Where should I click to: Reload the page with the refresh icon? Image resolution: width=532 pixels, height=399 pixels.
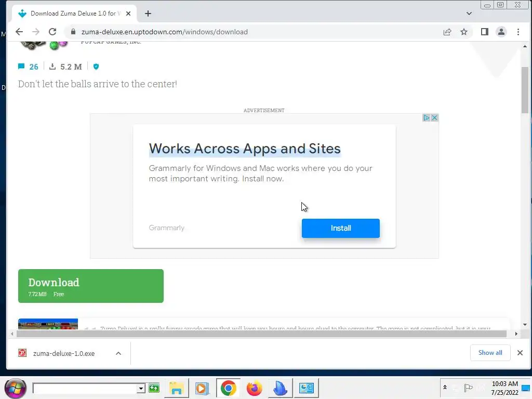click(52, 32)
